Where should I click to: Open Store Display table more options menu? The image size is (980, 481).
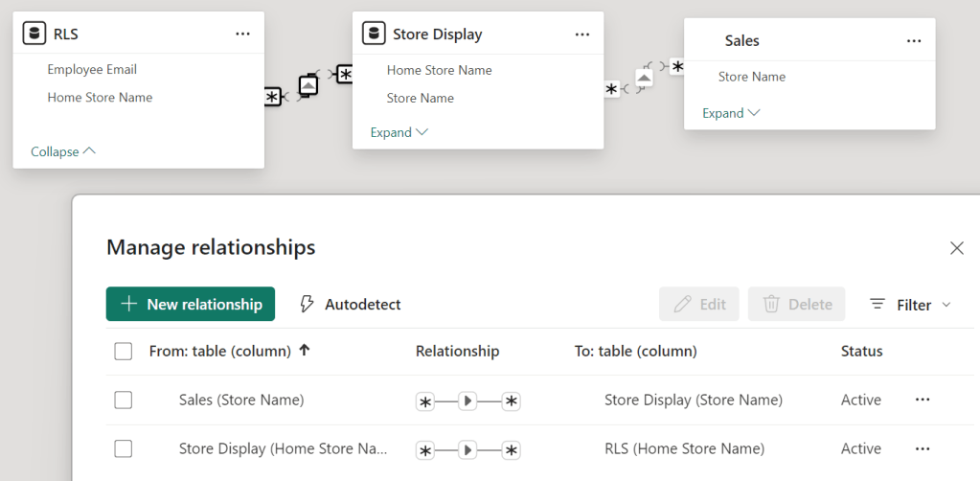(582, 34)
